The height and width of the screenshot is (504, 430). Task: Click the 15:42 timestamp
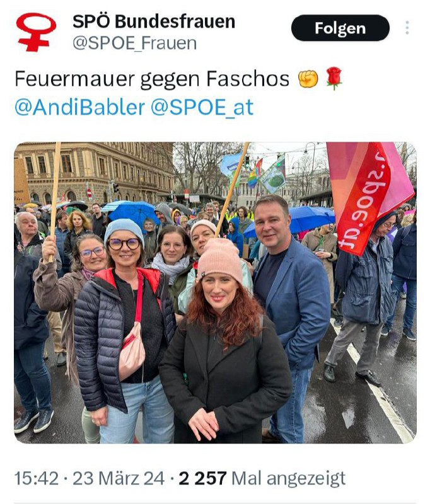(37, 478)
